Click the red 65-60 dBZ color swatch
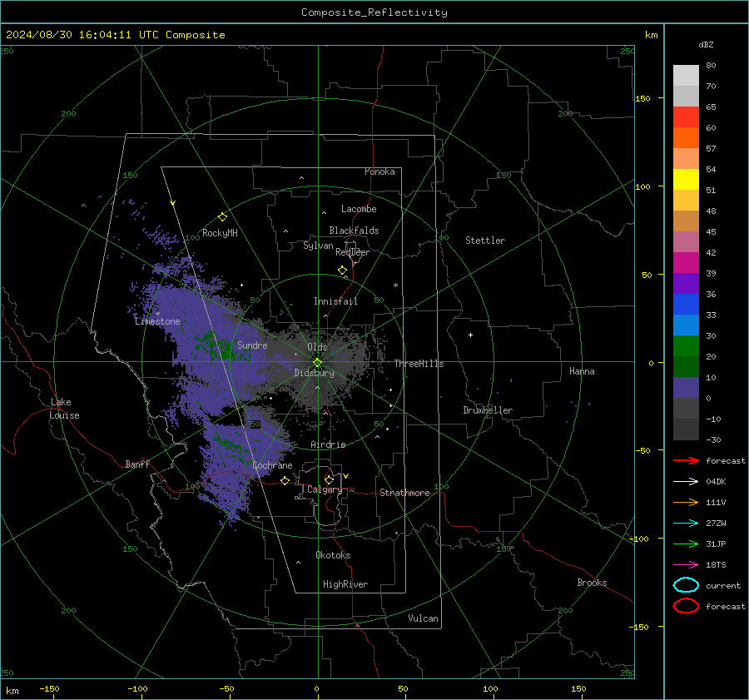Viewport: 749px width, 700px height. (686, 117)
